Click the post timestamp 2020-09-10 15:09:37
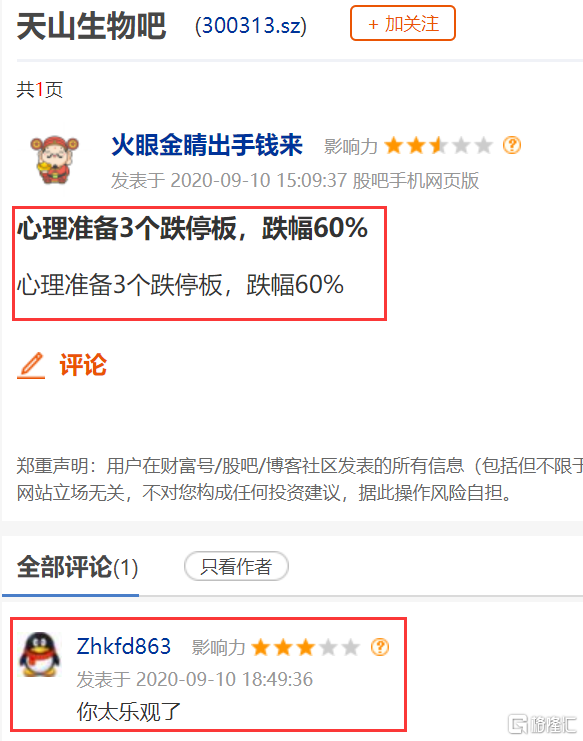This screenshot has height=741, width=583. point(258,181)
